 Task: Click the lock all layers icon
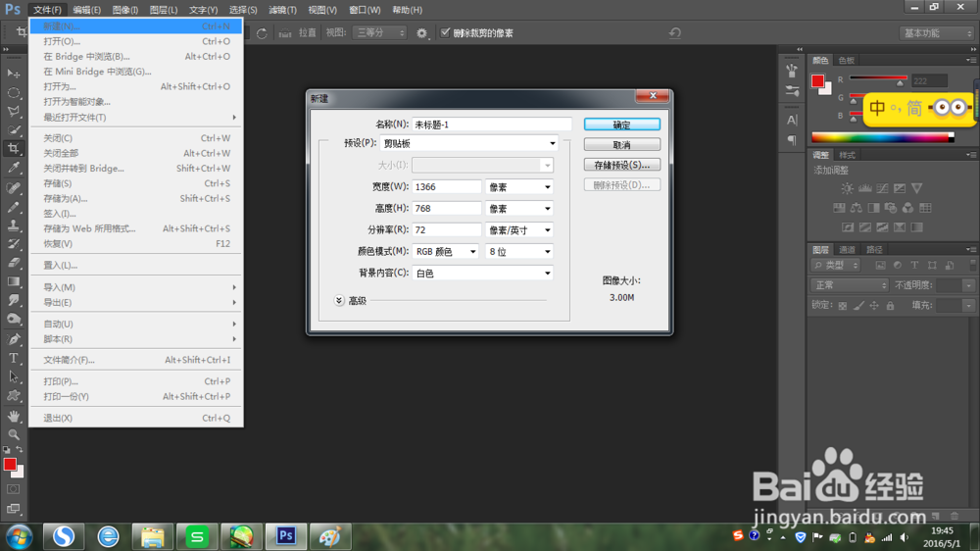coord(890,305)
